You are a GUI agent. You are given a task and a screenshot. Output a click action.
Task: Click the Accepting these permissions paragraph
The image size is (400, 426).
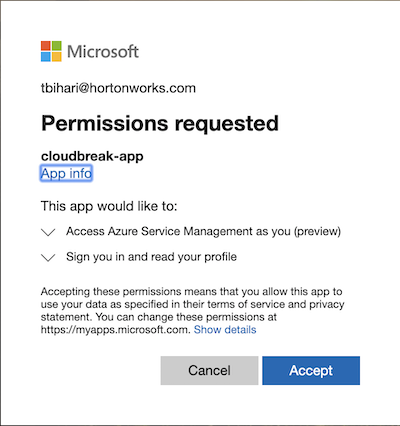click(192, 311)
